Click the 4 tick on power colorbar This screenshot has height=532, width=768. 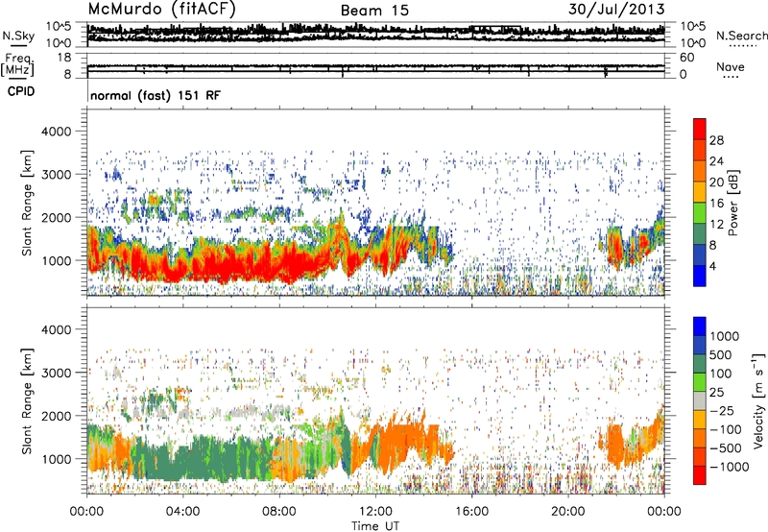coord(712,266)
